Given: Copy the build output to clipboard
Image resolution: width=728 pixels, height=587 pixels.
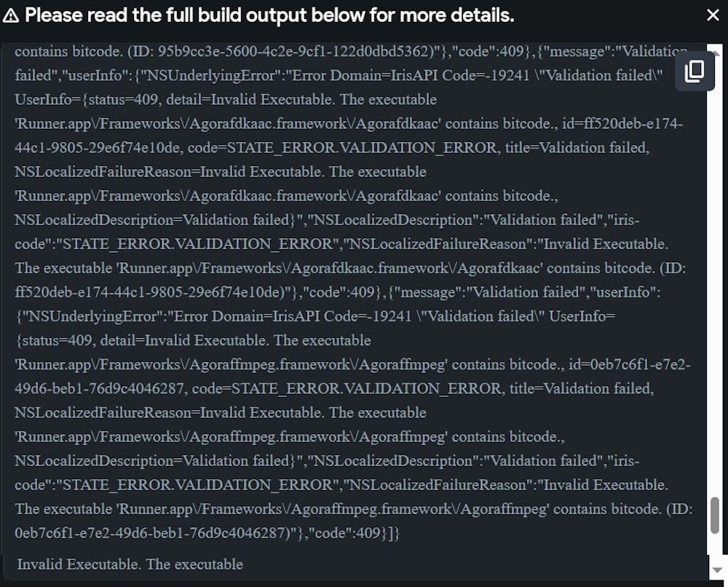Looking at the screenshot, I should pos(695,71).
